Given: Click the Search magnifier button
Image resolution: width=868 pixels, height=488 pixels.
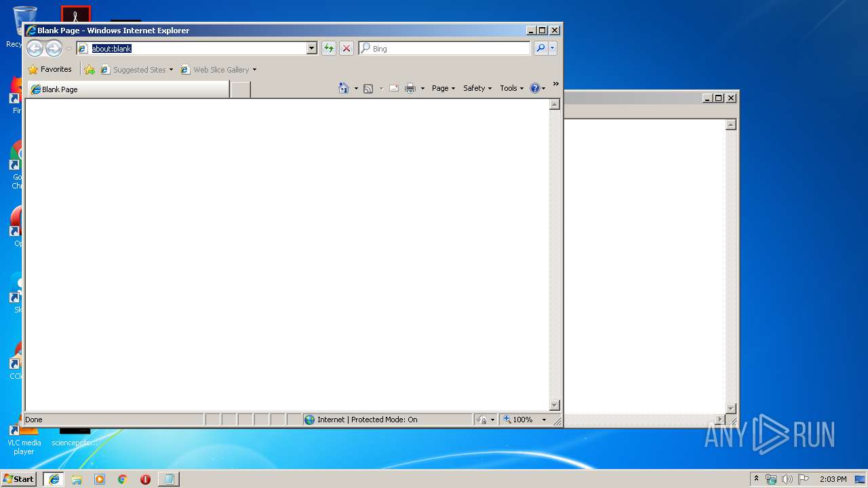Looking at the screenshot, I should tap(540, 48).
